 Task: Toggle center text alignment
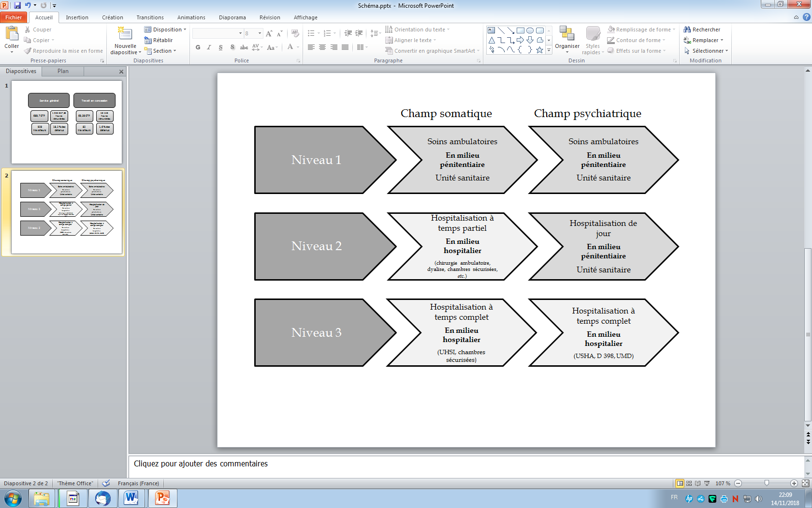click(x=322, y=47)
